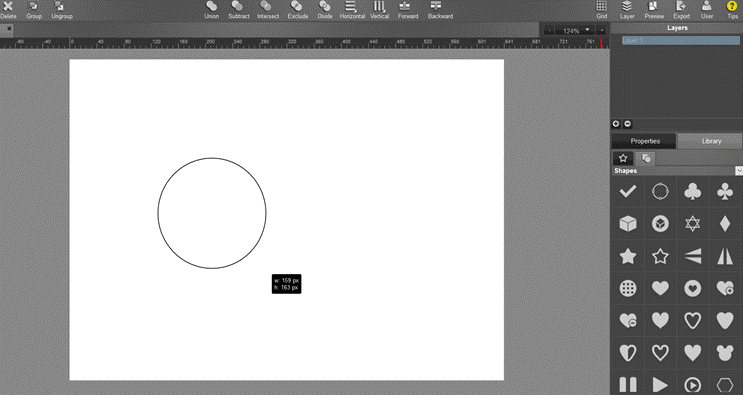Screen dimensions: 743x395
Task: Toggle the Layer panel button
Action: (627, 10)
